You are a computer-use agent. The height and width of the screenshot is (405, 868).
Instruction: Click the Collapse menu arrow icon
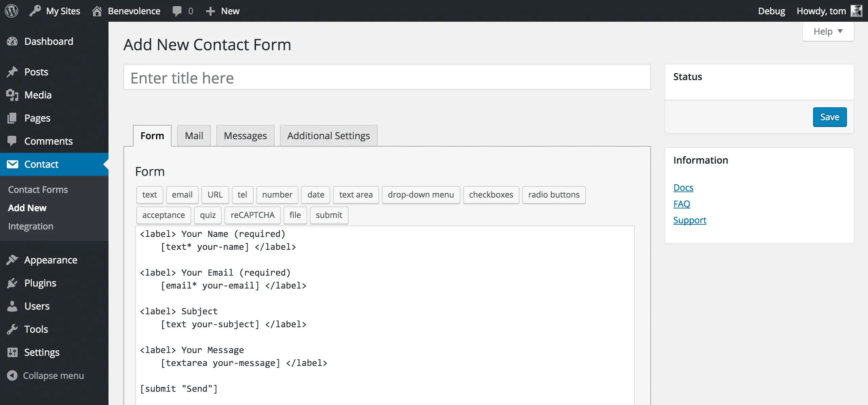[12, 375]
